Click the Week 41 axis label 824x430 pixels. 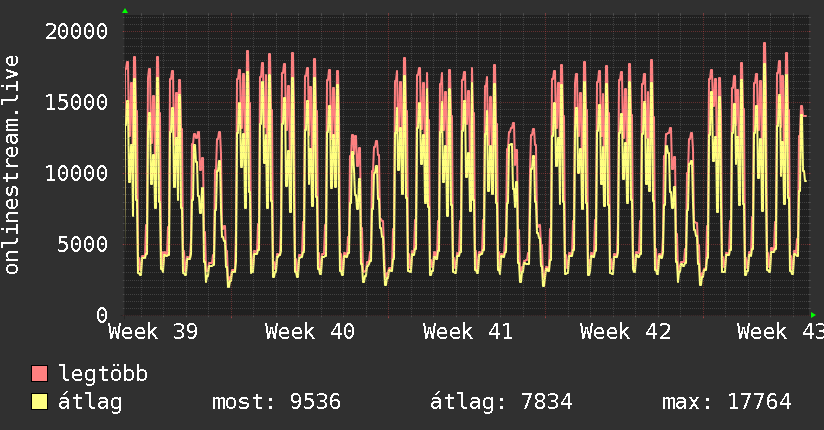468,332
